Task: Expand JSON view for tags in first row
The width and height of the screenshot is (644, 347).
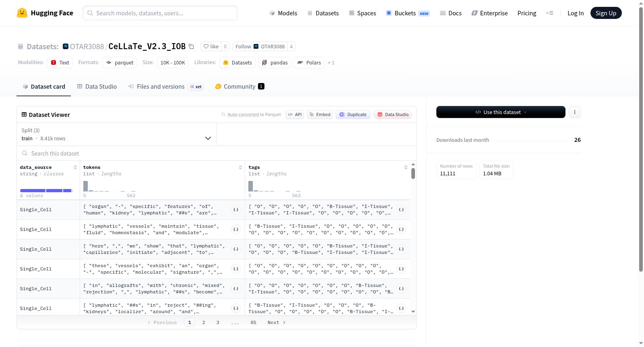Action: point(401,210)
